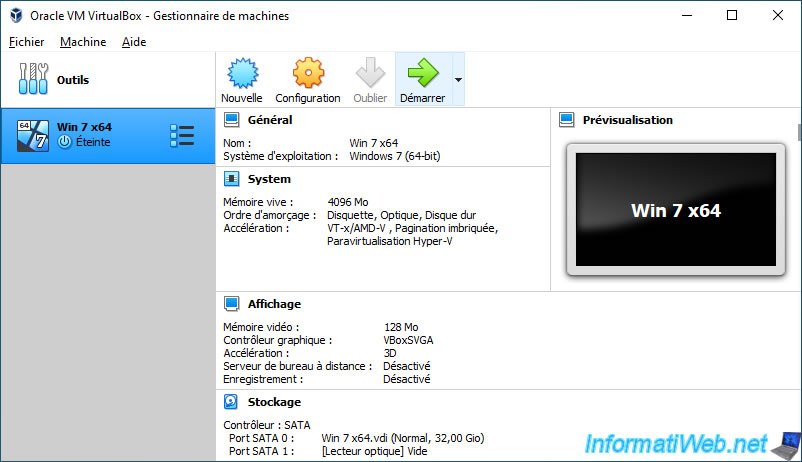Expand the Démarrer dropdown arrow
The image size is (802, 462).
click(458, 79)
